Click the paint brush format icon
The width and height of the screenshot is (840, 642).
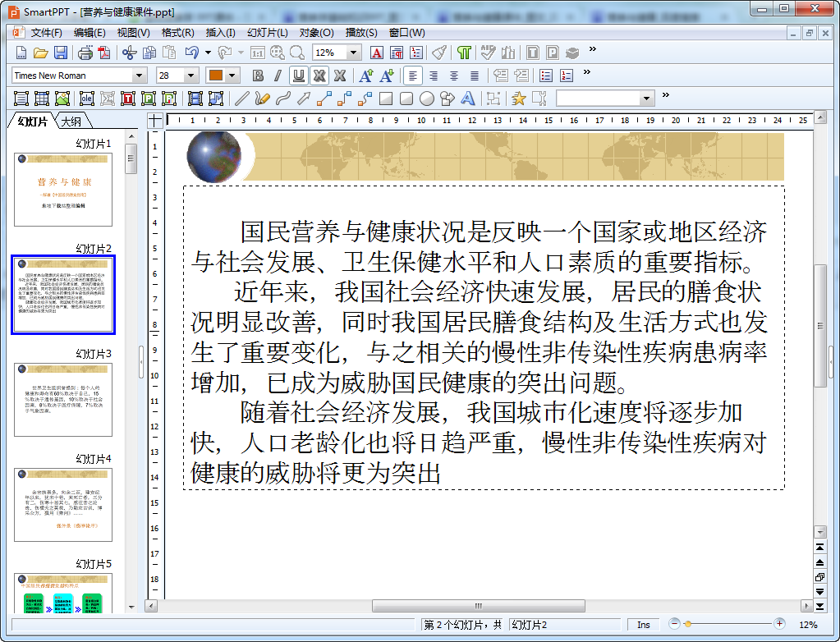tap(440, 53)
